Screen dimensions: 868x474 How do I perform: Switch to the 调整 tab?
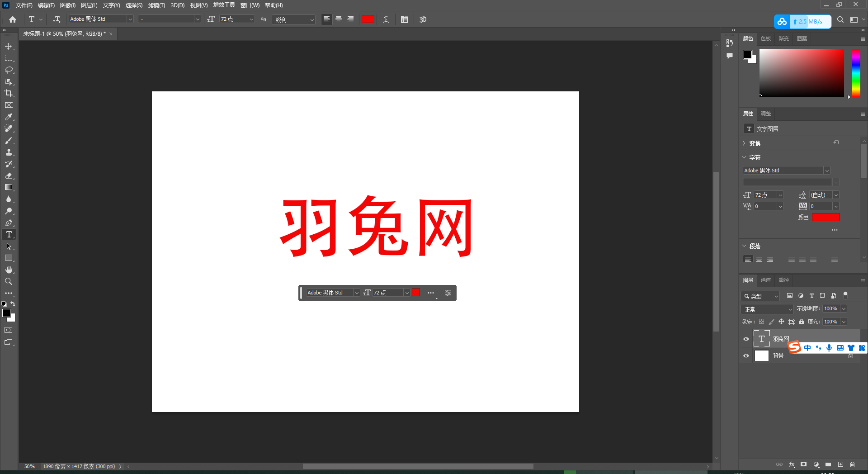coord(766,114)
